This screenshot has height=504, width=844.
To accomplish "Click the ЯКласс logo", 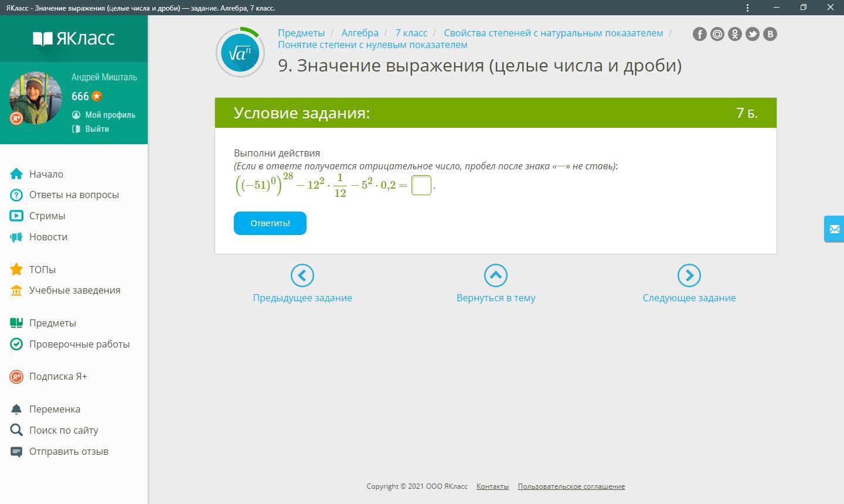I will (x=74, y=39).
